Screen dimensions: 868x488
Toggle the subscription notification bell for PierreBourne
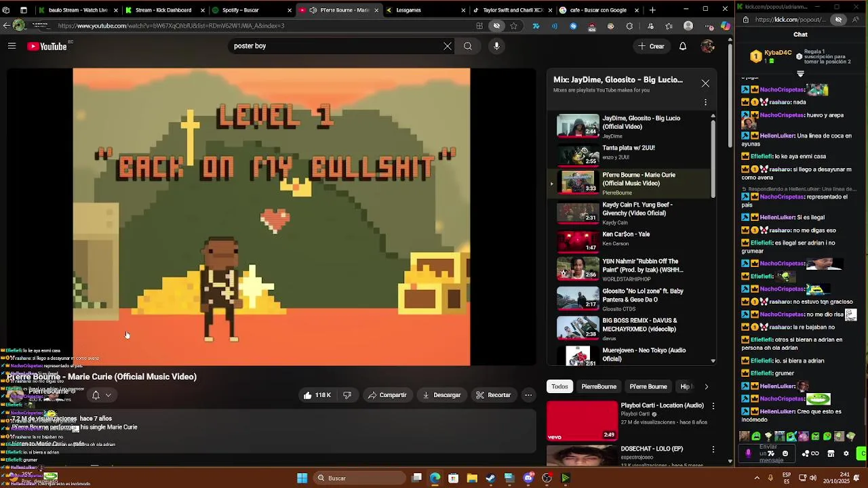tap(96, 395)
